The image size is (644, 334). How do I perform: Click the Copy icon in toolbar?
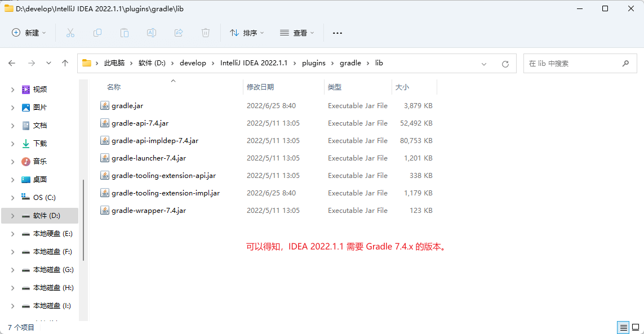97,33
